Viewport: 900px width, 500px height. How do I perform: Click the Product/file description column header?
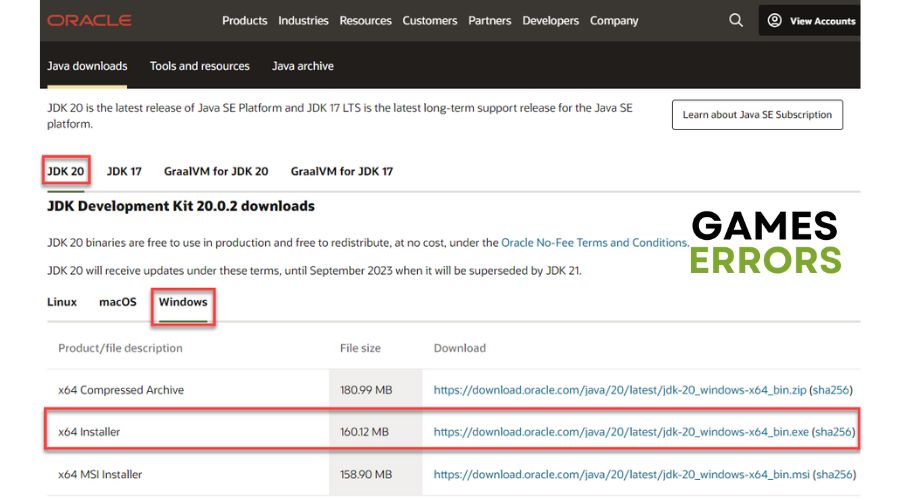coord(121,348)
